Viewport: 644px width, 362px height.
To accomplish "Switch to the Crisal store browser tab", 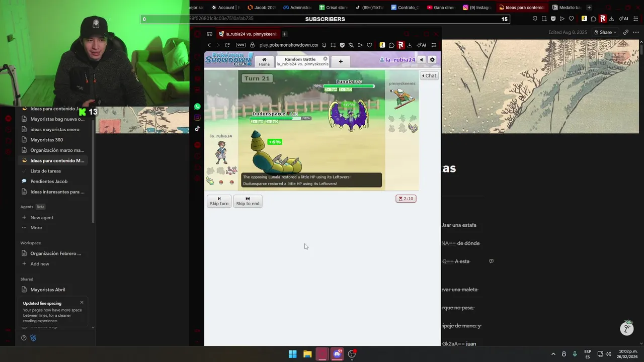I will click(334, 8).
